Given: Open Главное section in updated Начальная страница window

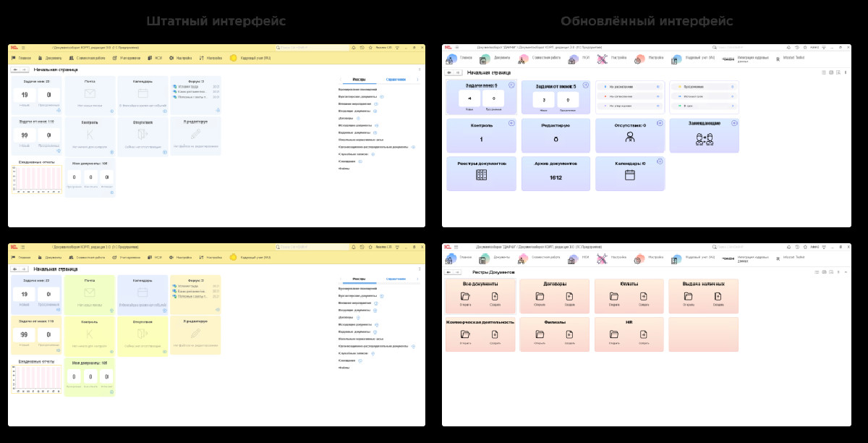Looking at the screenshot, I should (x=460, y=57).
